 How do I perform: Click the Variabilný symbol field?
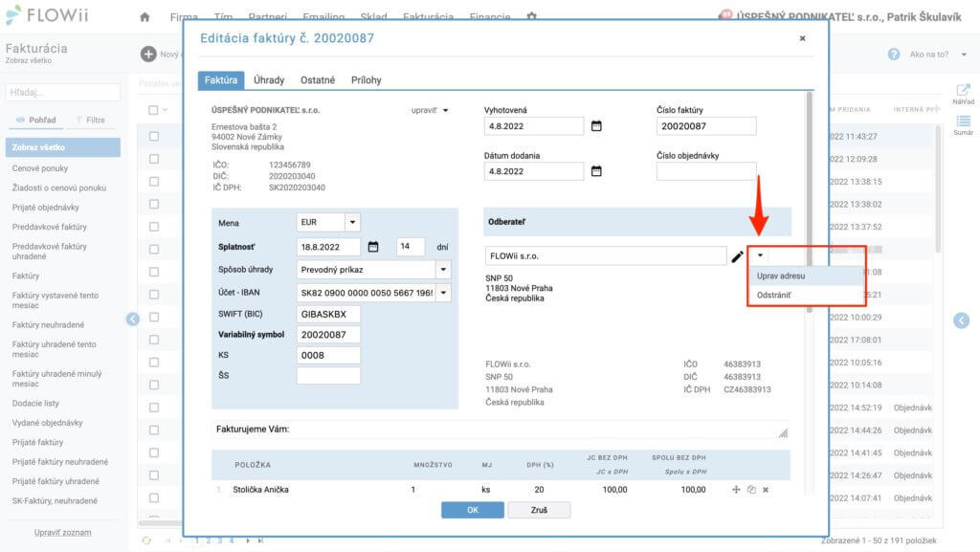point(328,335)
